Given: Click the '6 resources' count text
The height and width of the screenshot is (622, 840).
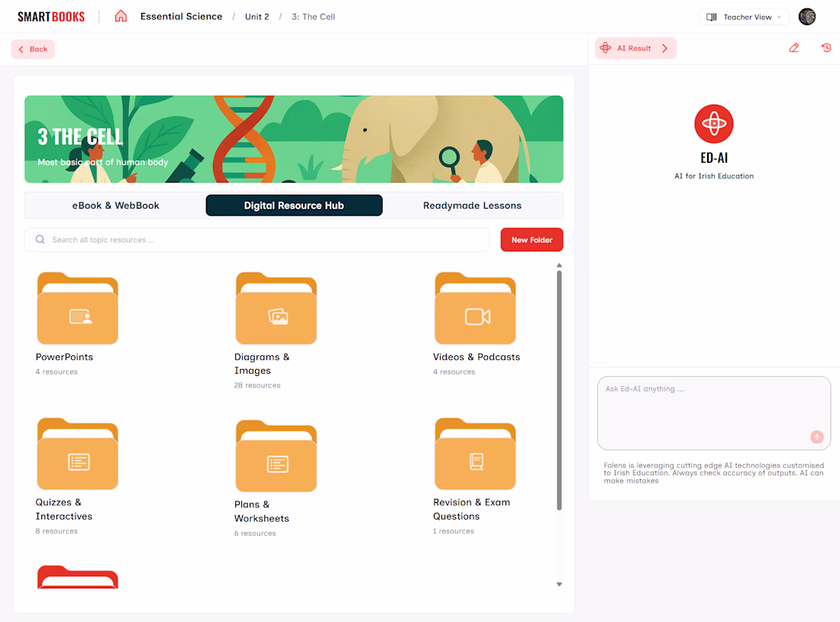Looking at the screenshot, I should (255, 533).
